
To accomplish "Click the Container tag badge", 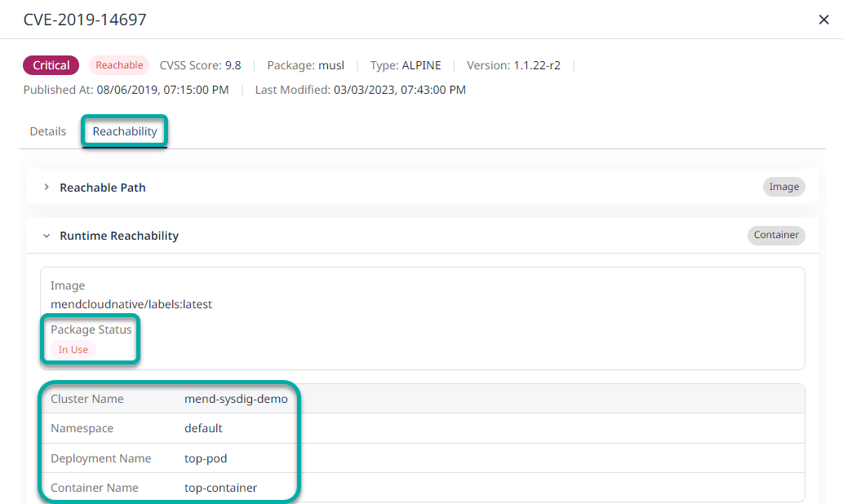I will 775,235.
